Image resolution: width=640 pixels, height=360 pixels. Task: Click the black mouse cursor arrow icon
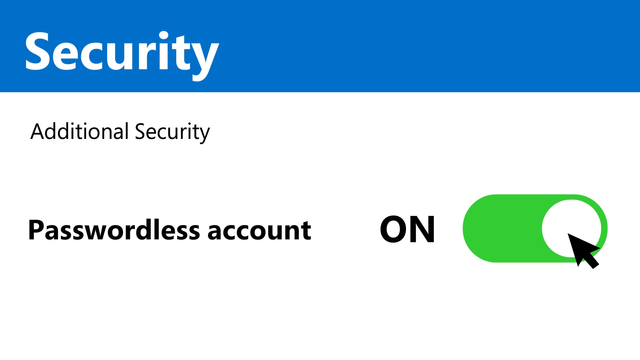(583, 250)
